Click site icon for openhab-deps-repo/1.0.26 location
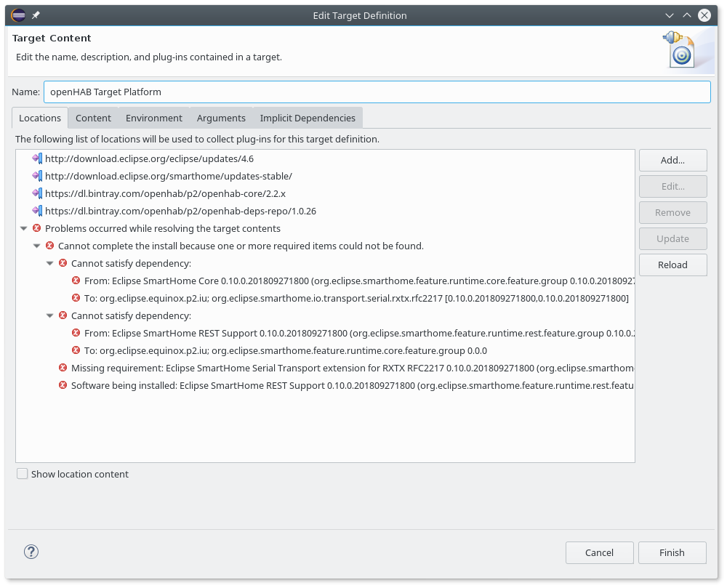 pyautogui.click(x=37, y=211)
